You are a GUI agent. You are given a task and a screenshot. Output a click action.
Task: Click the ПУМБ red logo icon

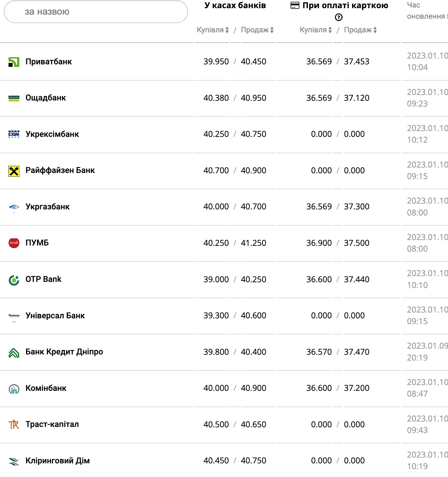point(14,243)
